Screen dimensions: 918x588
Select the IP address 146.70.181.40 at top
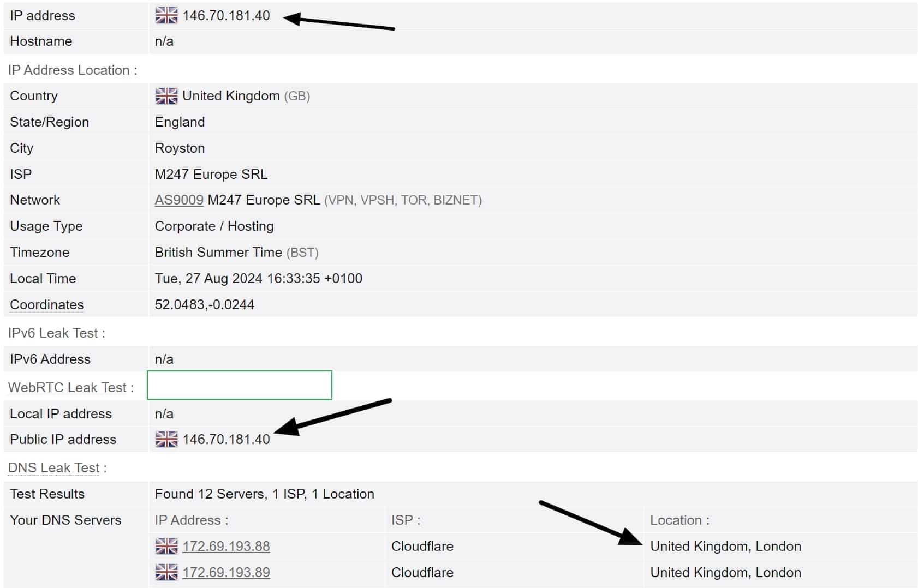click(226, 15)
